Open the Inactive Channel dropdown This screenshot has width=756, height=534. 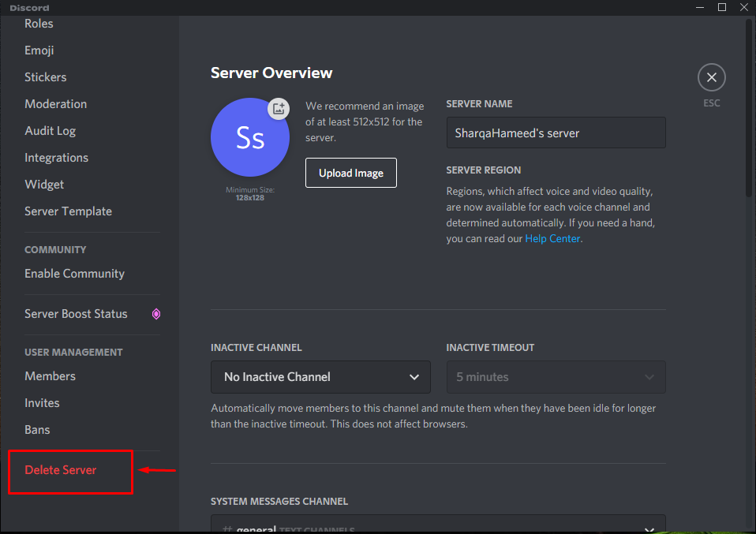point(320,377)
